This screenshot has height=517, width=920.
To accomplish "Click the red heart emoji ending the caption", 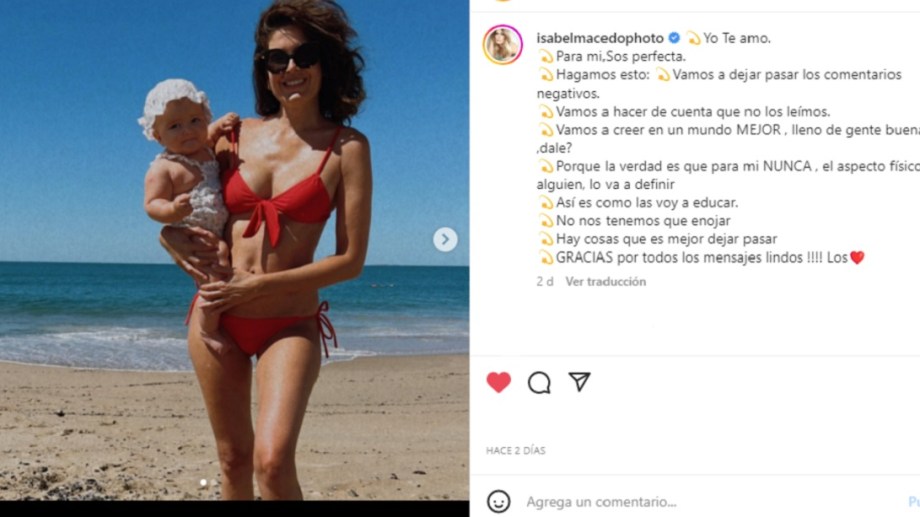I will coord(857,258).
